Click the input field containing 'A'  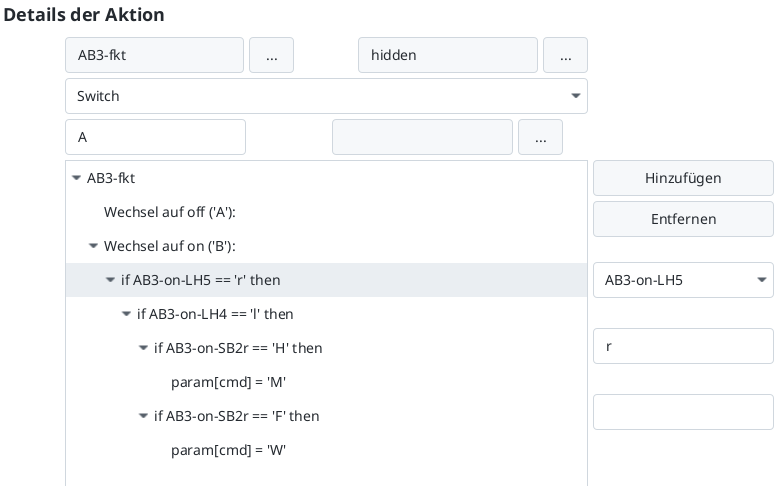(x=155, y=138)
